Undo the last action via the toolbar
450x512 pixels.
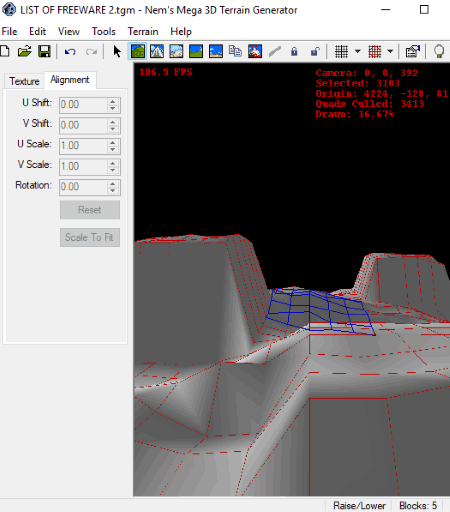[70, 52]
